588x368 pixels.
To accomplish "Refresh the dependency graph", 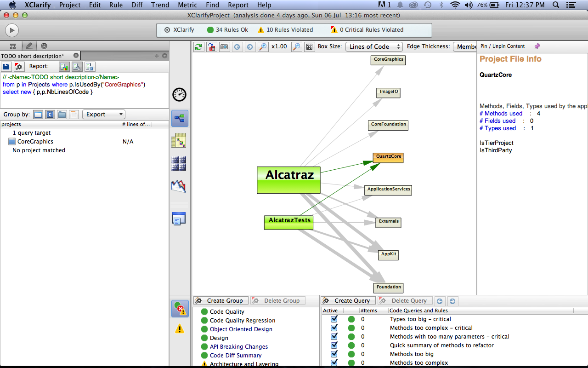I will point(198,46).
